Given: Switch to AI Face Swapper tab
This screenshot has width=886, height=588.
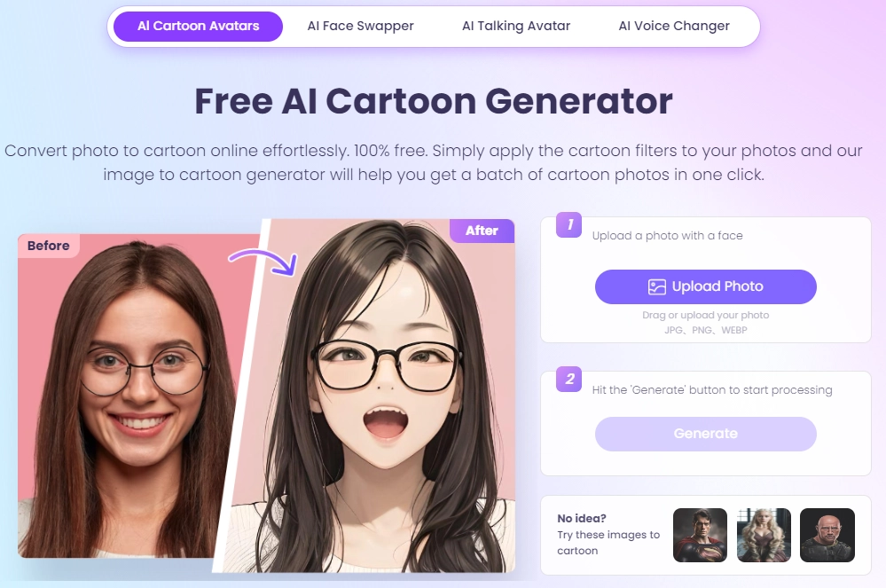Looking at the screenshot, I should (360, 26).
